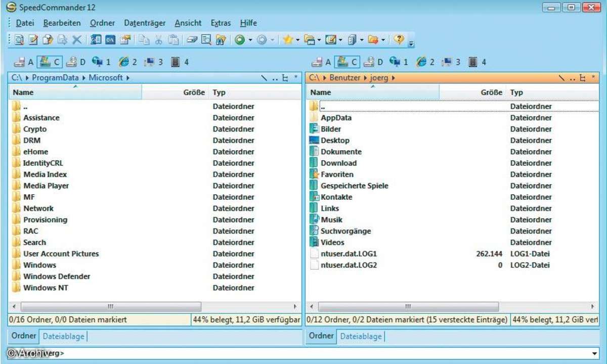Sort left pane by Name column
The image size is (607, 364).
[75, 92]
